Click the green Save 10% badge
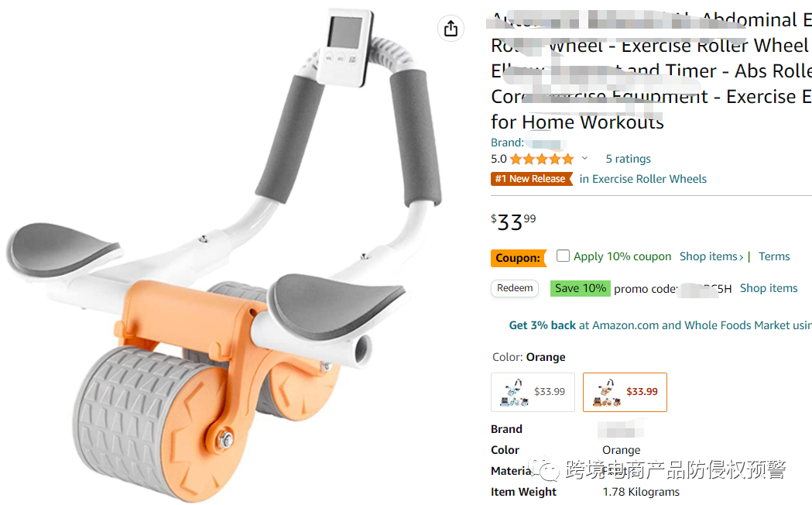This screenshot has width=812, height=505. [580, 288]
